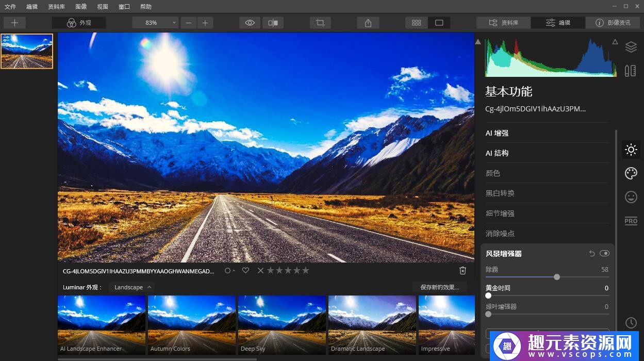Image resolution: width=644 pixels, height=361 pixels.
Task: Open the PRO tools section
Action: [631, 221]
